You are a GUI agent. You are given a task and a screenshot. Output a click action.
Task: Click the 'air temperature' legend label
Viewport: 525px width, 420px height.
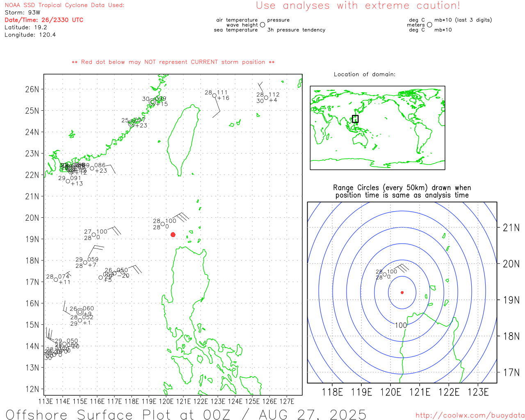(237, 20)
